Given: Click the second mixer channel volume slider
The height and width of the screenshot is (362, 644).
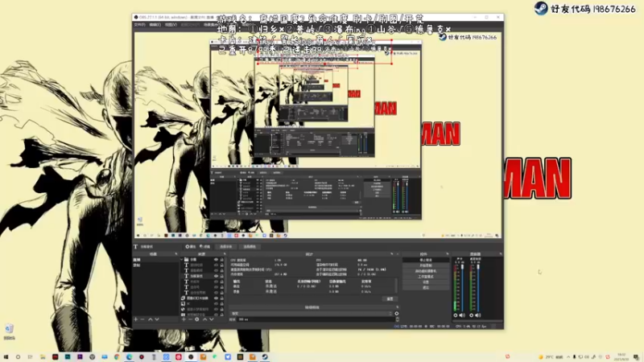Looking at the screenshot, I should click(478, 287).
